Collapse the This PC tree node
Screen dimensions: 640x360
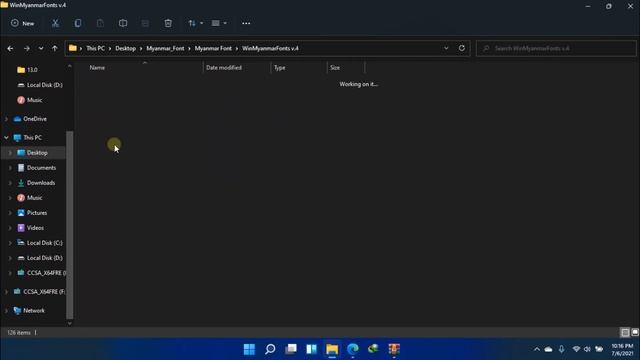(7, 138)
